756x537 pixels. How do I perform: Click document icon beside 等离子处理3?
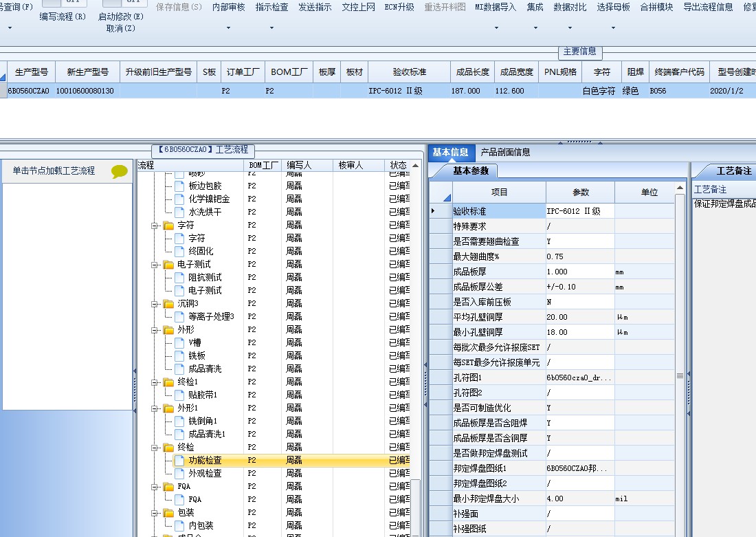(179, 316)
